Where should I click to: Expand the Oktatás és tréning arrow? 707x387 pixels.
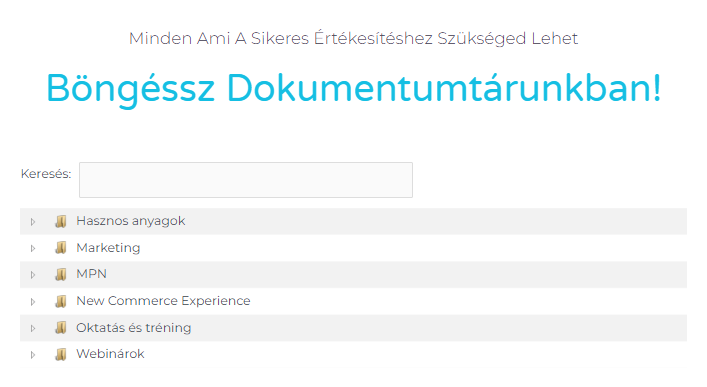pos(33,328)
